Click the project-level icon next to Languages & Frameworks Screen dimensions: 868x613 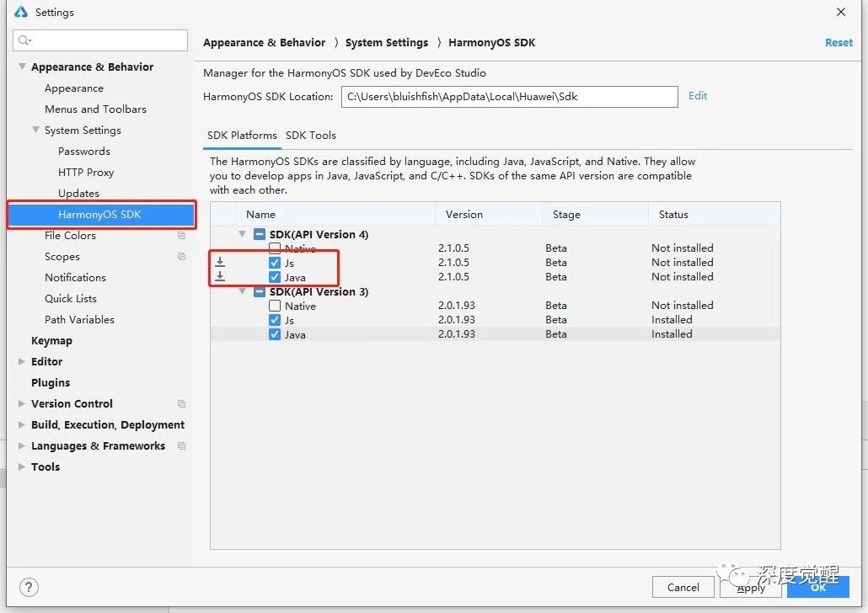pos(181,445)
